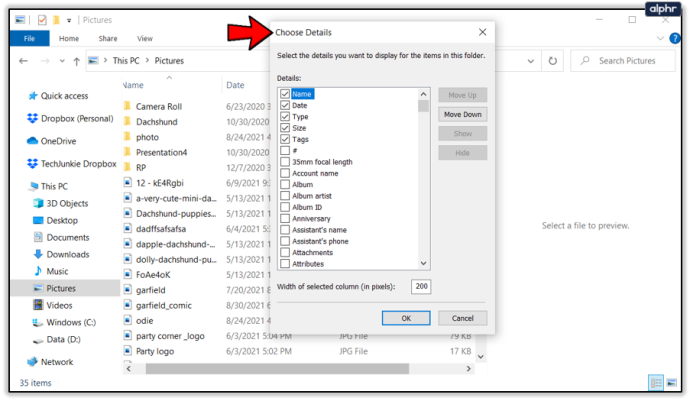Click the details list scroll up arrow
The height and width of the screenshot is (401, 690).
(423, 94)
